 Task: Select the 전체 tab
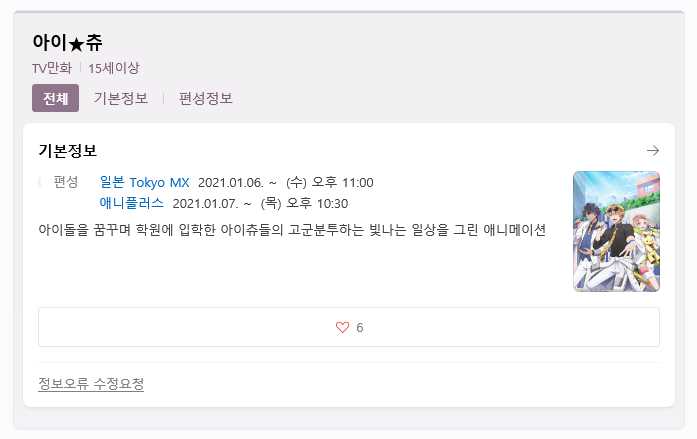[x=56, y=98]
